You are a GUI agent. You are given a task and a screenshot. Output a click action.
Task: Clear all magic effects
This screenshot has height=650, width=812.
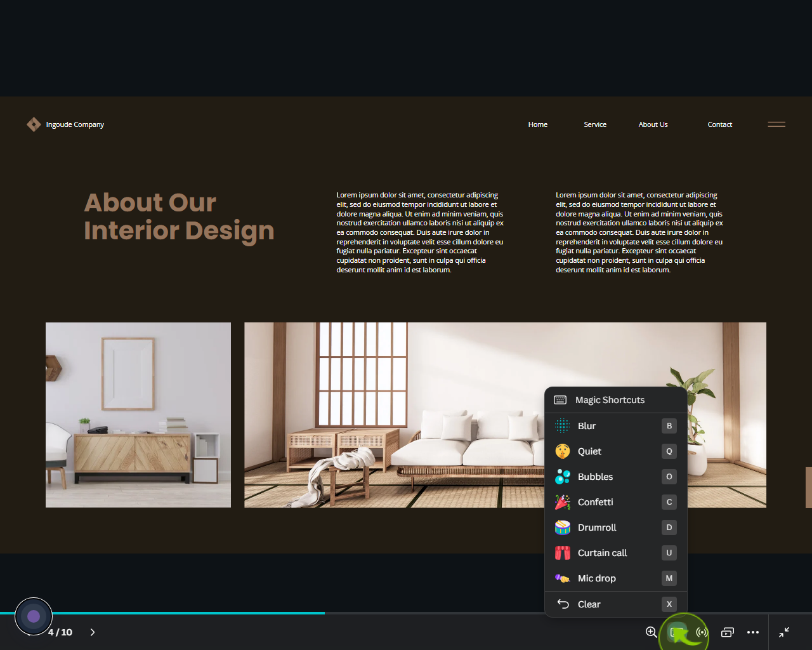tap(615, 604)
